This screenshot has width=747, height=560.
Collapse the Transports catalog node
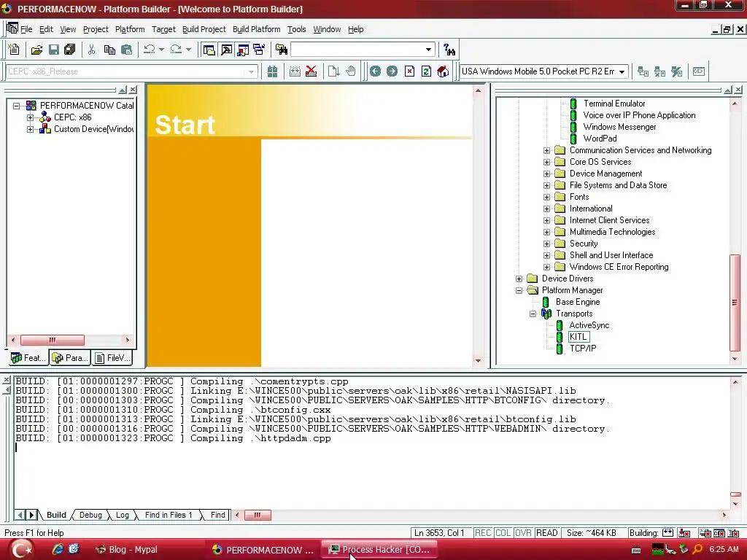(x=533, y=314)
